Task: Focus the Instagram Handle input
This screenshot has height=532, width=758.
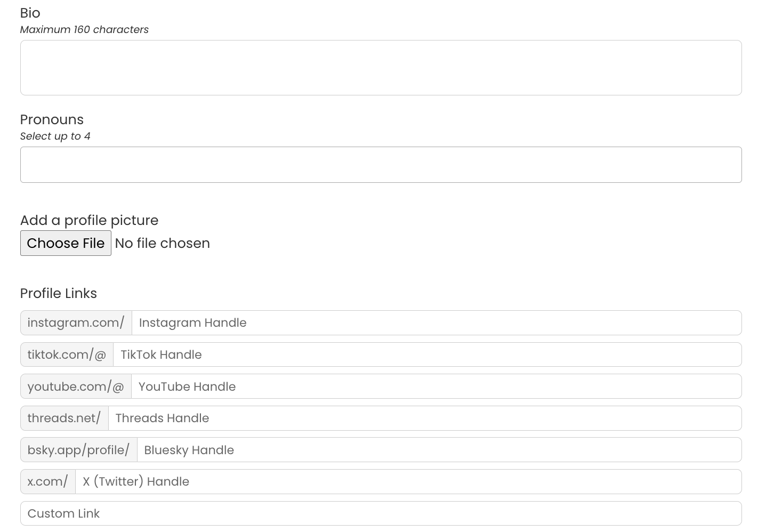Action: 436,323
